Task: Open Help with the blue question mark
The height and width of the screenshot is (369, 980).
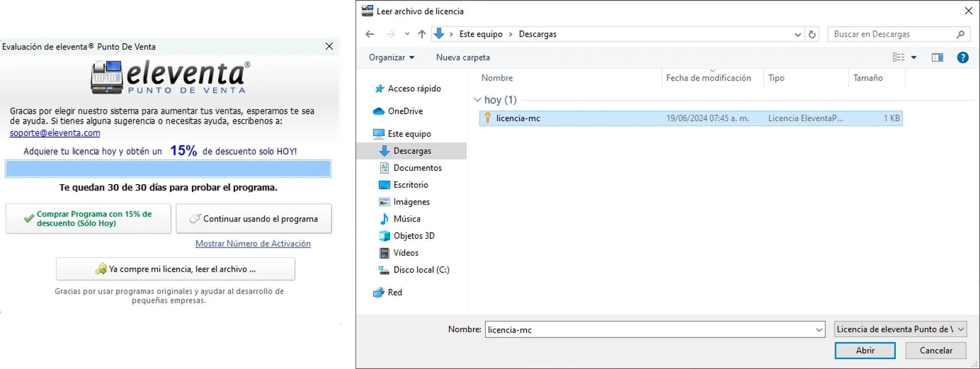Action: (963, 58)
